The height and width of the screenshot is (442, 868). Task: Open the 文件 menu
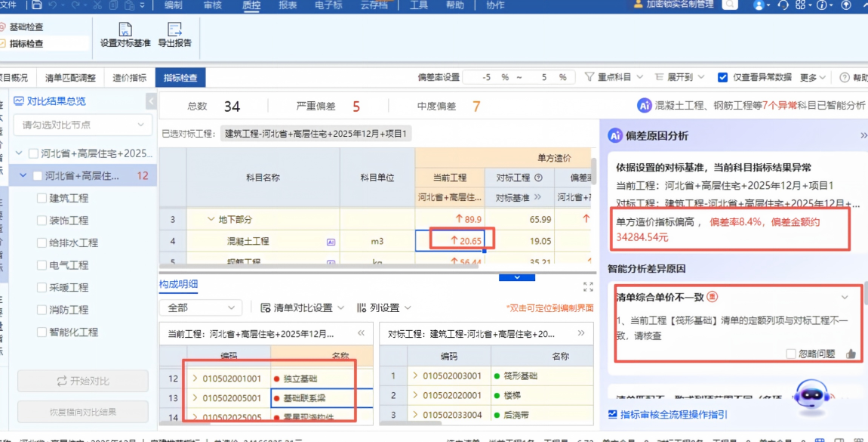pyautogui.click(x=8, y=5)
